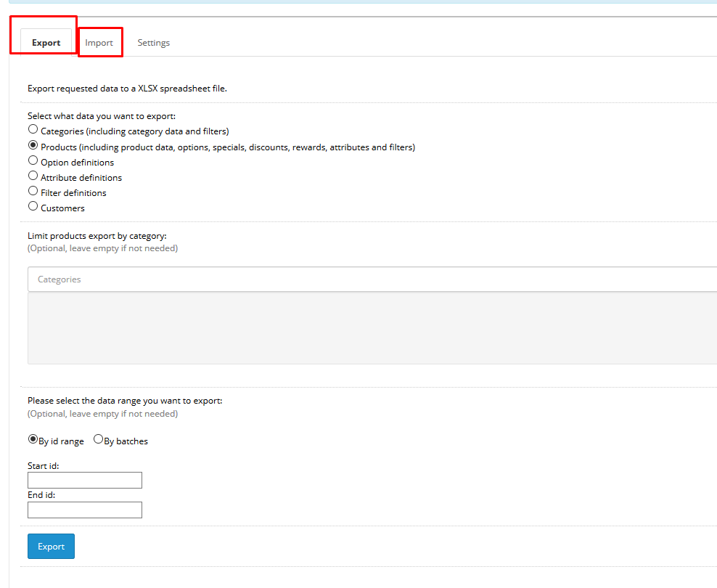The image size is (717, 588).
Task: Select the Categories export radio button
Action: [33, 129]
